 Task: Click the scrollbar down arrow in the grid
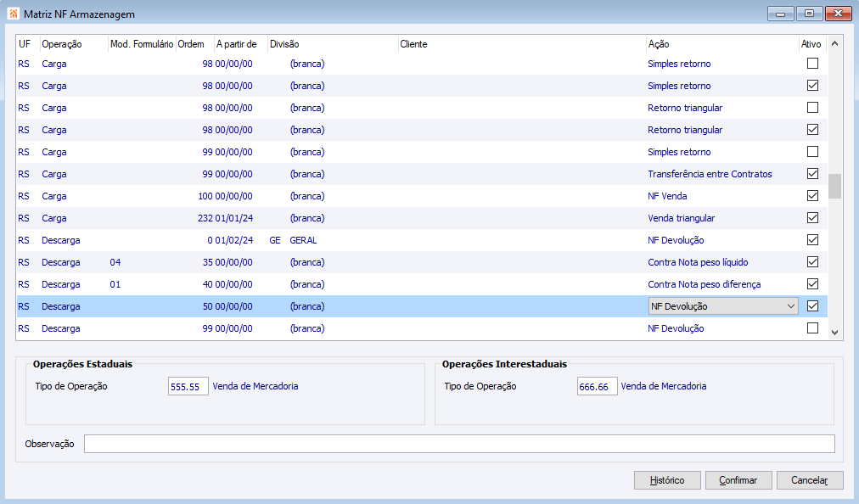tap(834, 332)
